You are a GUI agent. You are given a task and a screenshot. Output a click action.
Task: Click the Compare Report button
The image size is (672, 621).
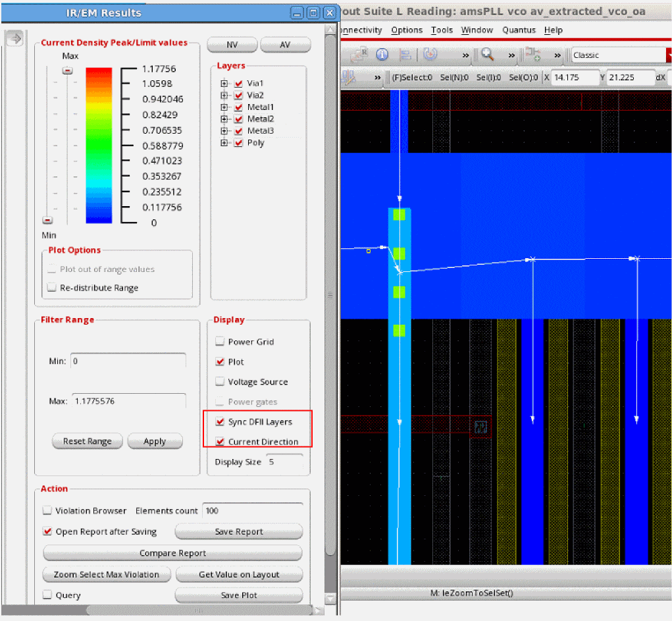tap(172, 553)
